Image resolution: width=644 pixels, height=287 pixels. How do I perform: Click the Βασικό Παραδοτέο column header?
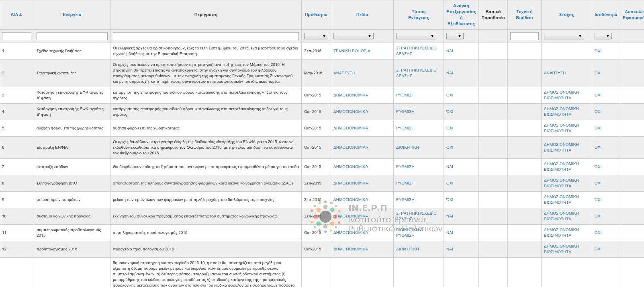coord(493,15)
